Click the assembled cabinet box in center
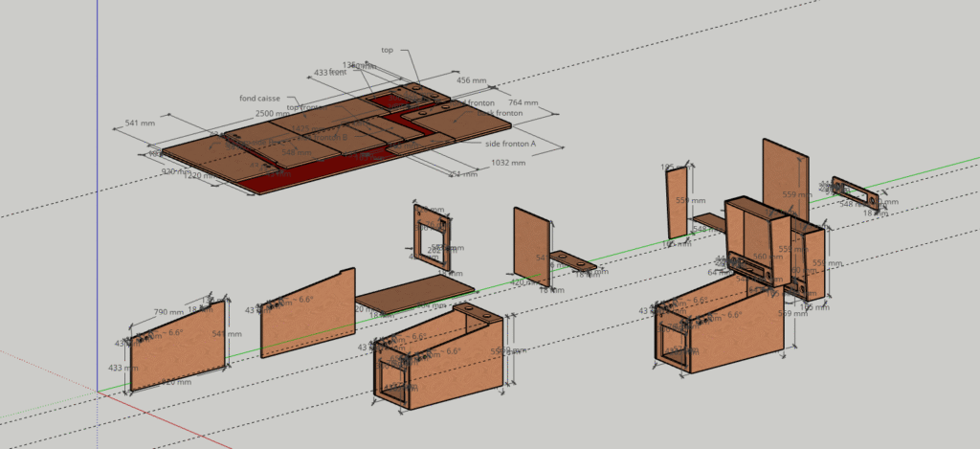The width and height of the screenshot is (980, 449). coord(438,359)
